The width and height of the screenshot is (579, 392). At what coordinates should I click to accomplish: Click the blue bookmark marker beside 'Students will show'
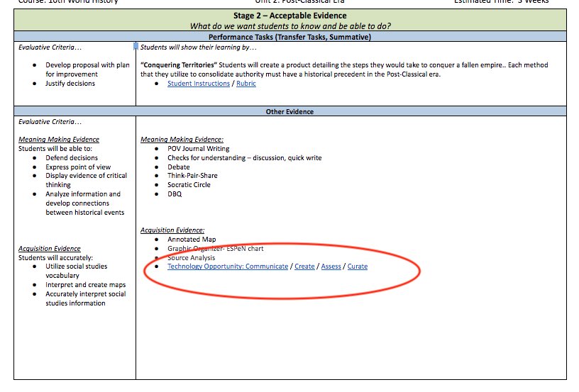pos(136,47)
